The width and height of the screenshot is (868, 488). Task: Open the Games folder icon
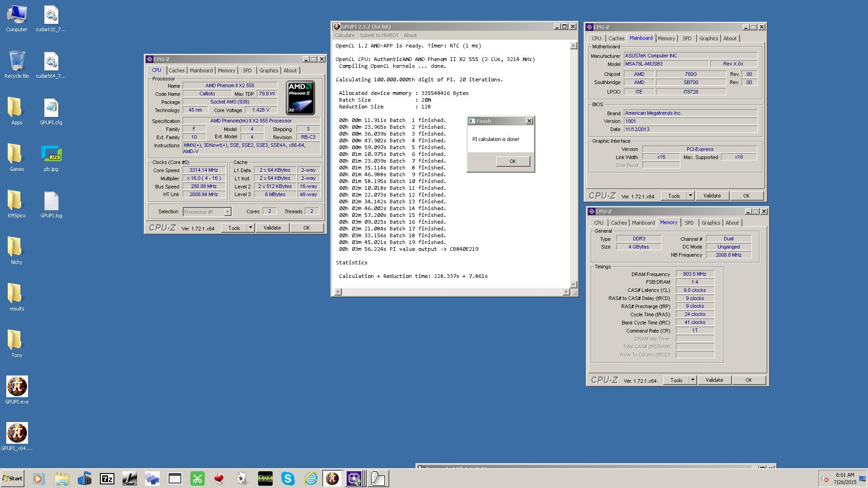pos(17,159)
